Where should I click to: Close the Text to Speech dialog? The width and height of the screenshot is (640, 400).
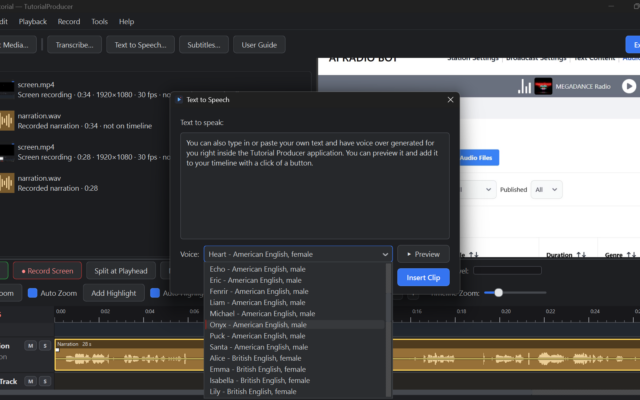coord(450,100)
